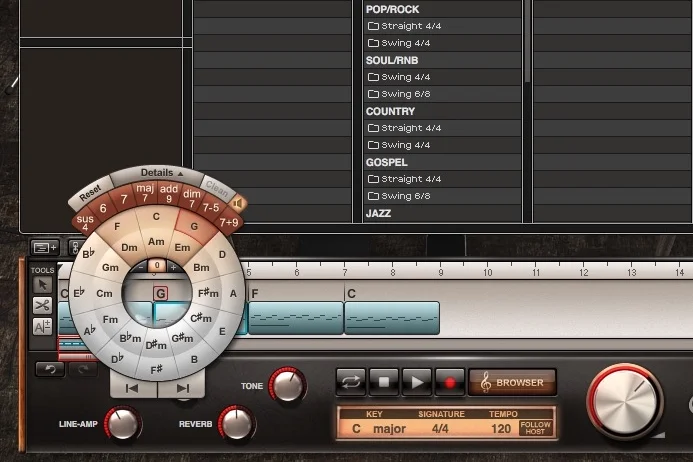This screenshot has width=693, height=462.
Task: Select the F chord block on the track
Action: (296, 318)
